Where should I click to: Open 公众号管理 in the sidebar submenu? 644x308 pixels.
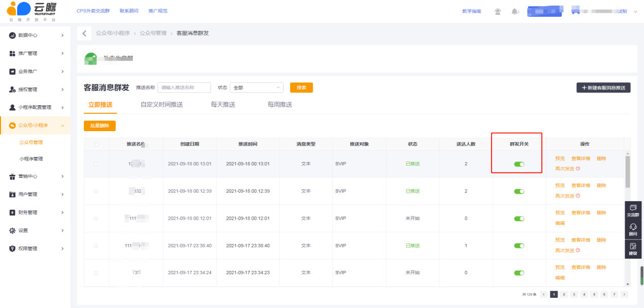[31, 142]
